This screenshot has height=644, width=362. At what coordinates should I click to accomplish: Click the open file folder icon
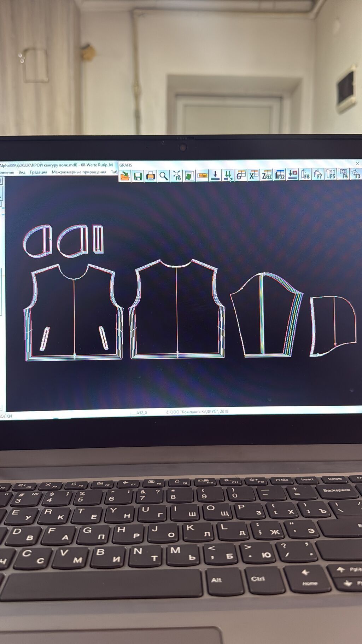tap(125, 176)
